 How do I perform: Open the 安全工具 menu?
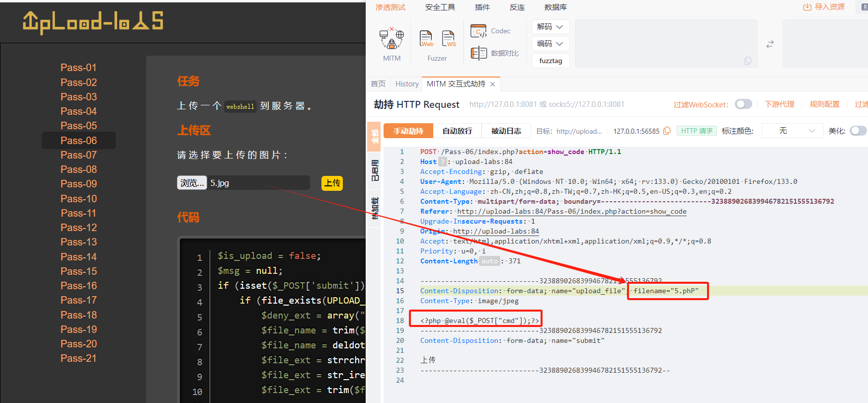pyautogui.click(x=440, y=7)
